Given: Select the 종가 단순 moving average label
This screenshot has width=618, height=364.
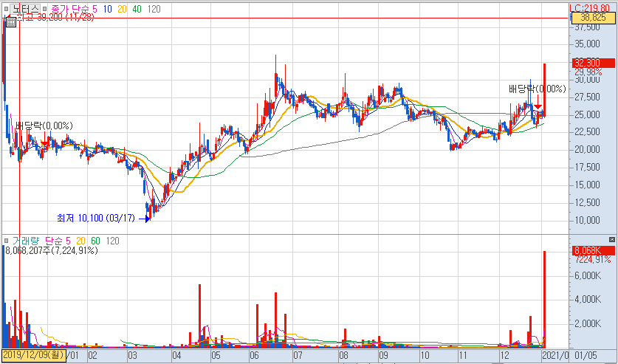Looking at the screenshot, I should (x=69, y=9).
